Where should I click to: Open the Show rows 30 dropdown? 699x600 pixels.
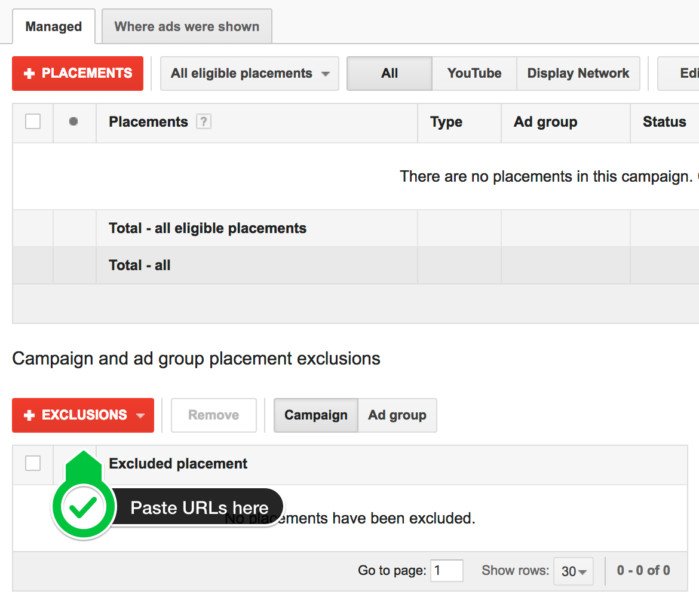pos(573,571)
